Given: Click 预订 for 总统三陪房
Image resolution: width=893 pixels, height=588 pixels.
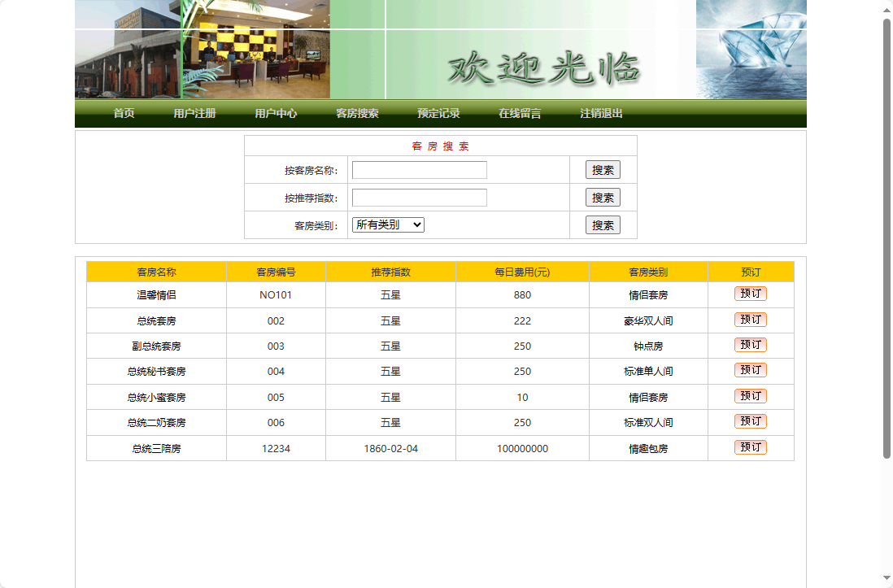Looking at the screenshot, I should pos(750,446).
